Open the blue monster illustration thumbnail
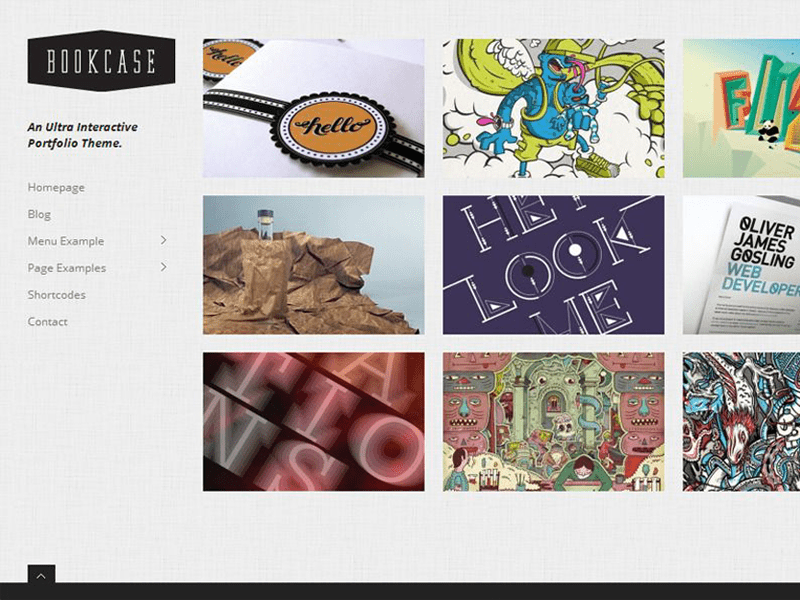Image resolution: width=800 pixels, height=600 pixels. (x=554, y=108)
